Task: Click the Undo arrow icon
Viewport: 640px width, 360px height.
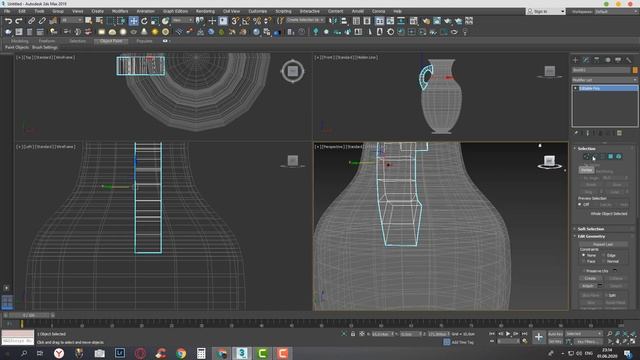Action: pyautogui.click(x=8, y=21)
